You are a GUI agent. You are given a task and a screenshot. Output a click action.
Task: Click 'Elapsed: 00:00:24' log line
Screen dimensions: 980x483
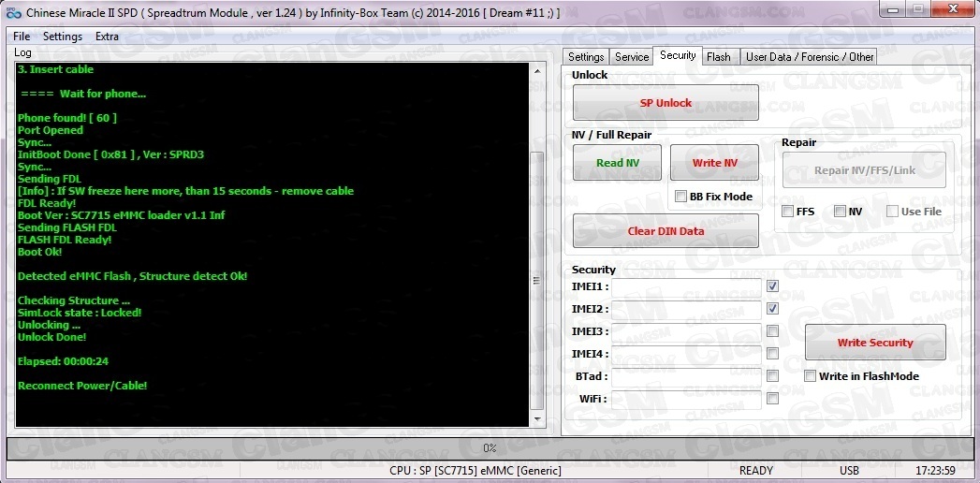pyautogui.click(x=63, y=361)
